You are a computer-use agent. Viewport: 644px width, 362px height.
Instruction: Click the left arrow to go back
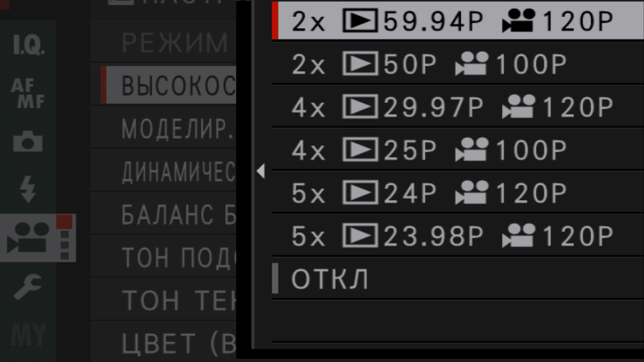(x=261, y=171)
